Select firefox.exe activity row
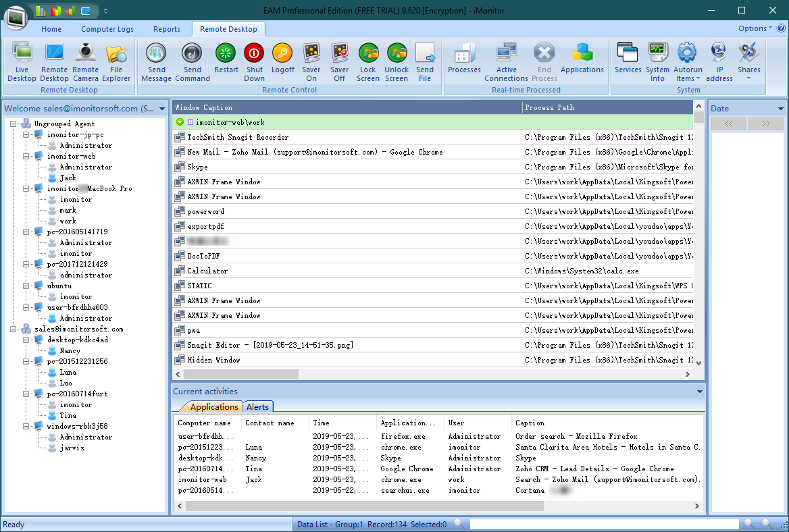Viewport: 789px width, 532px height. 438,436
